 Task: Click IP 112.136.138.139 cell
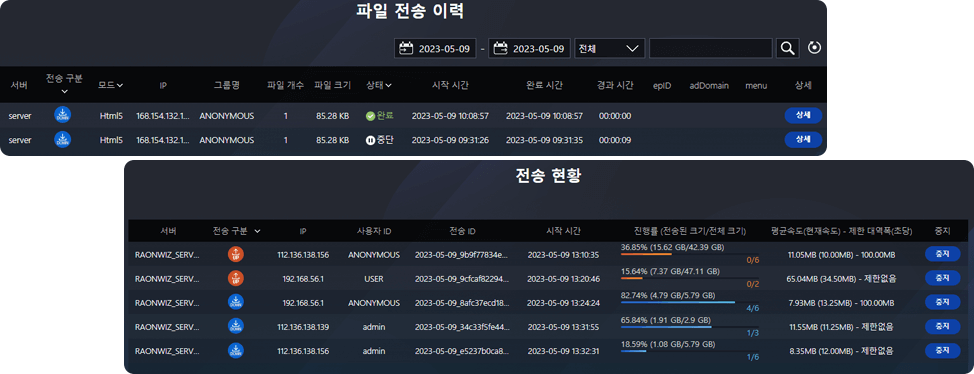(303, 327)
